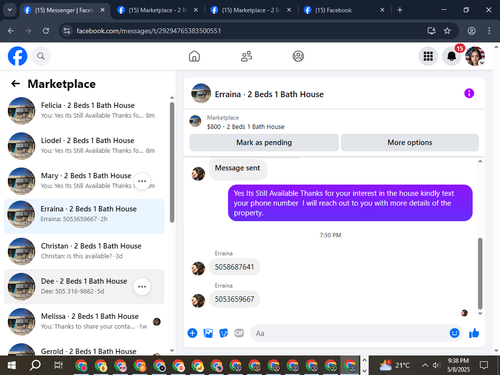500x375 pixels.
Task: Attach a photo using the image icon
Action: (x=208, y=333)
